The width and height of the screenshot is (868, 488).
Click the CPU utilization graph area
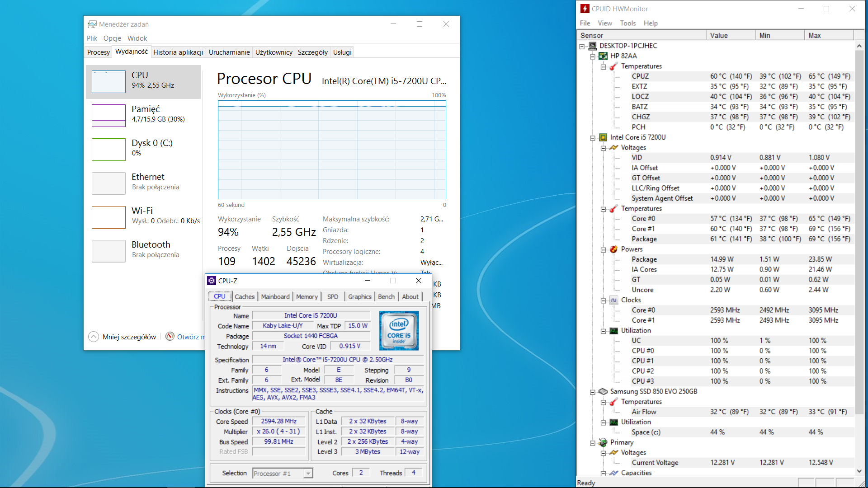(x=332, y=150)
